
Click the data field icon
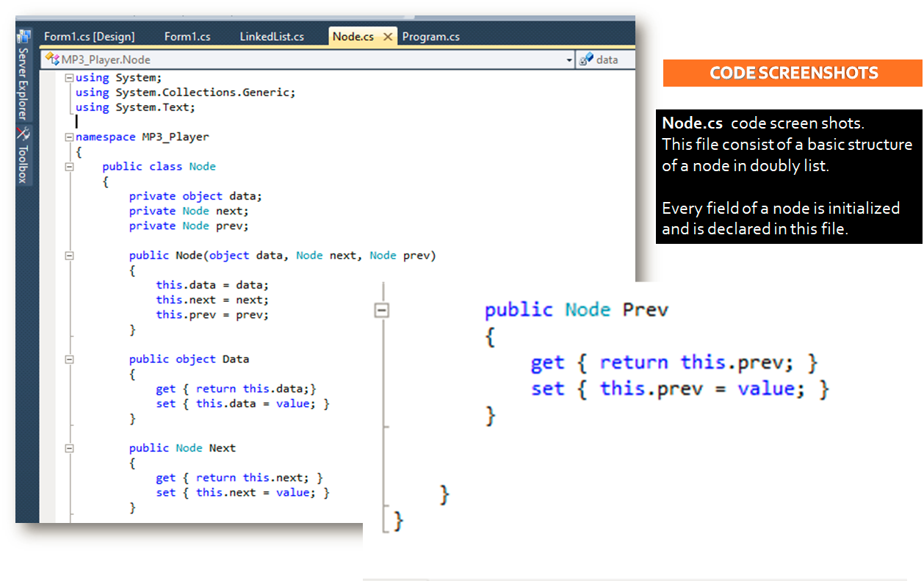pos(586,59)
